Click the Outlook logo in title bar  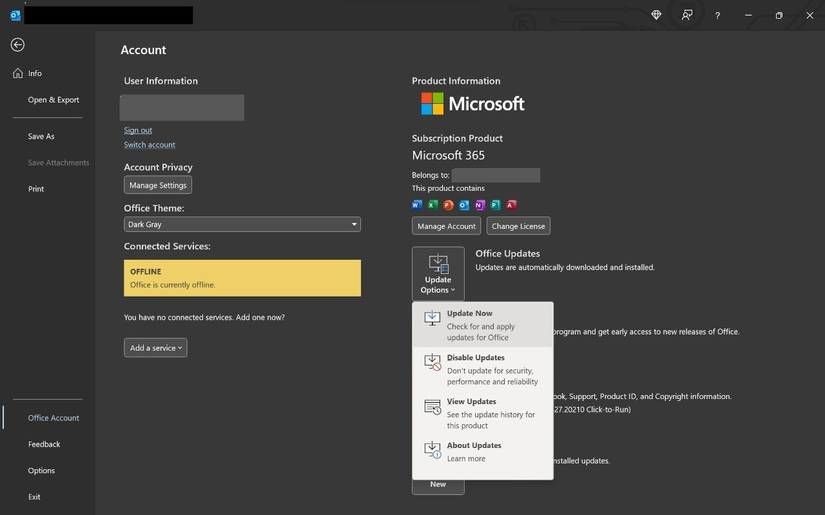15,15
